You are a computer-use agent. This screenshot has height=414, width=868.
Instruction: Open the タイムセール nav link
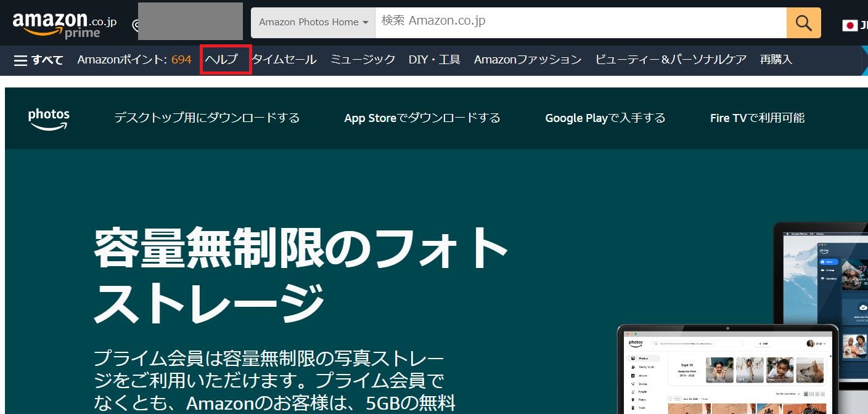tap(284, 60)
